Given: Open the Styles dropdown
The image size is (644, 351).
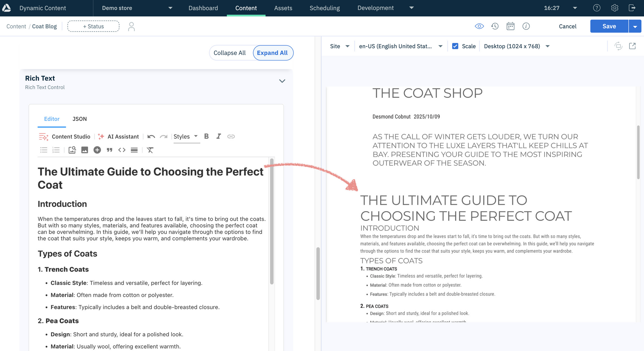Looking at the screenshot, I should click(186, 136).
